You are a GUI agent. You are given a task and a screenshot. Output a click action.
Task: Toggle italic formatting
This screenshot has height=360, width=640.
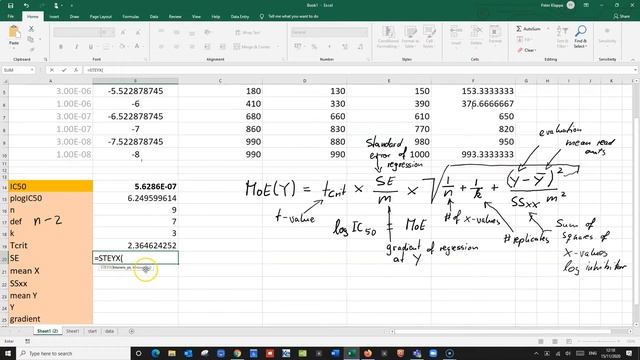76,47
